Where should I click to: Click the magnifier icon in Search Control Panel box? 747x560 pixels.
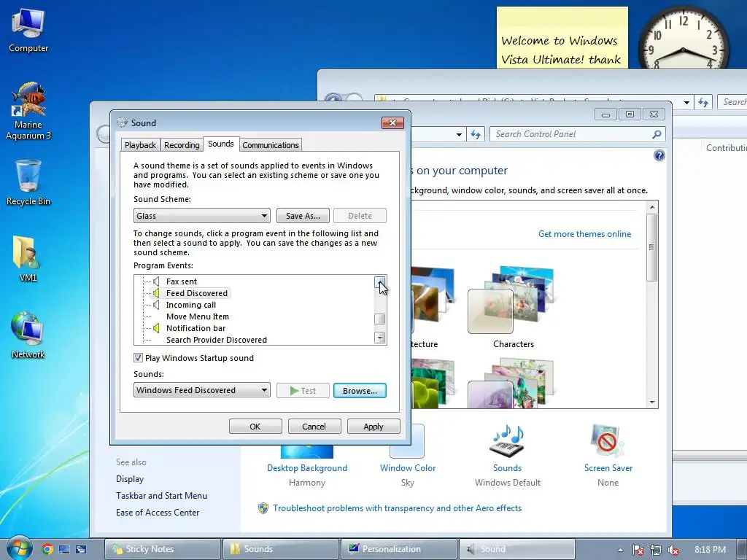coord(657,134)
